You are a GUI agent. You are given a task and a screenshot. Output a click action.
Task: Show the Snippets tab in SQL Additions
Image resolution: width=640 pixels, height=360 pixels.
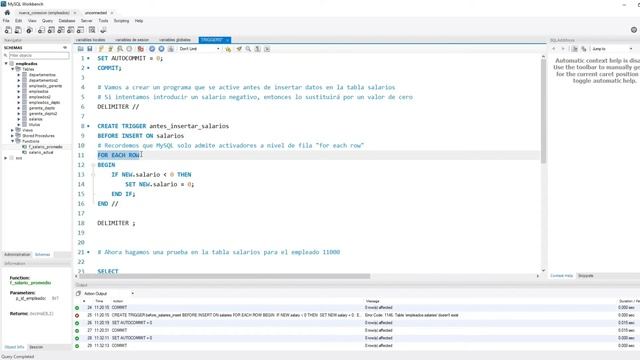click(x=586, y=276)
